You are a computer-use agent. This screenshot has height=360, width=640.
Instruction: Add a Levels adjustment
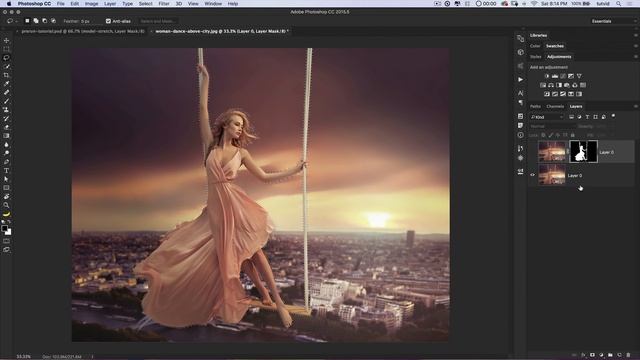pos(555,76)
